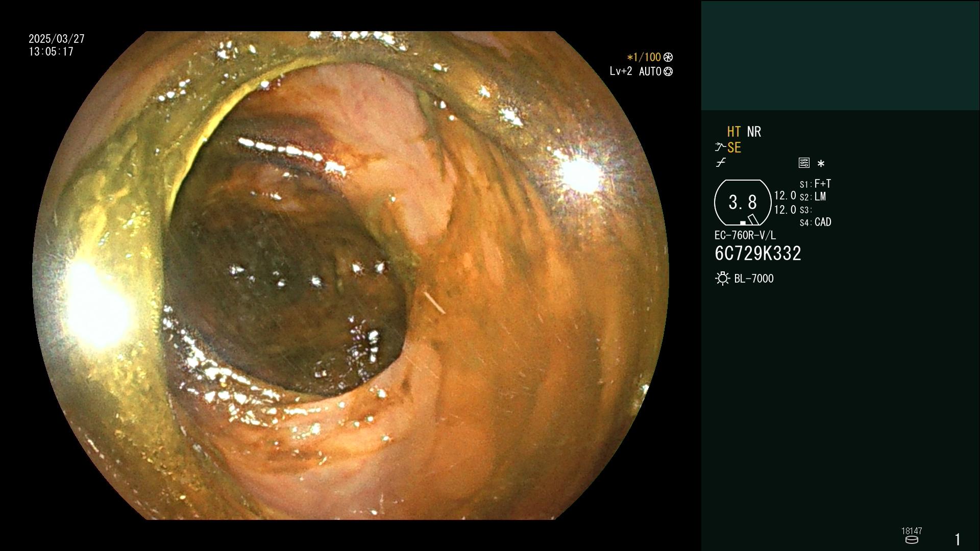Click the 12.0 value beside S2
This screenshot has width=980, height=551.
pyautogui.click(x=785, y=196)
